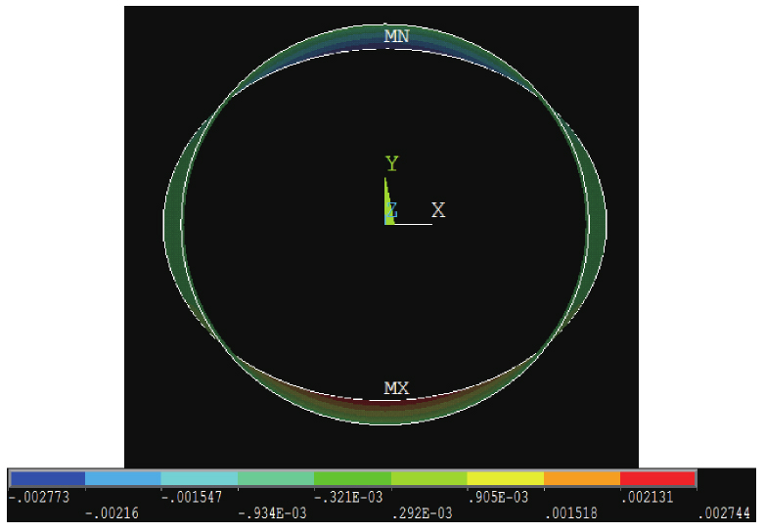Select the bright green legend swatch
765x532 pixels.
tap(352, 478)
